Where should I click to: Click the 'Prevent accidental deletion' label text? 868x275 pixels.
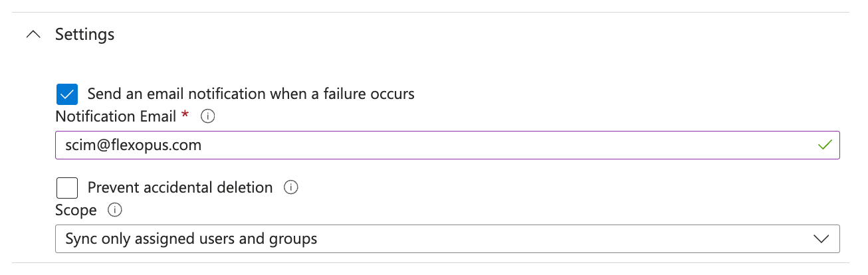click(x=180, y=188)
